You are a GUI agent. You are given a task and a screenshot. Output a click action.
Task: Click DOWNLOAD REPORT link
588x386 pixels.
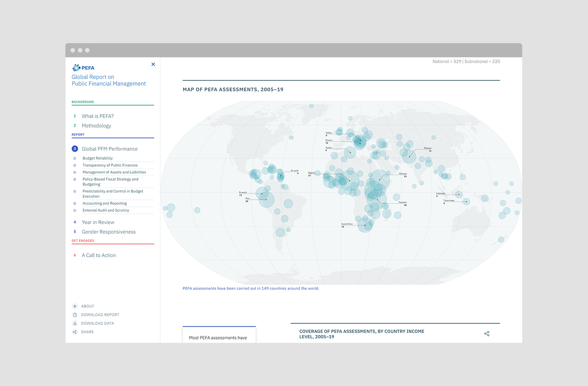pos(100,315)
